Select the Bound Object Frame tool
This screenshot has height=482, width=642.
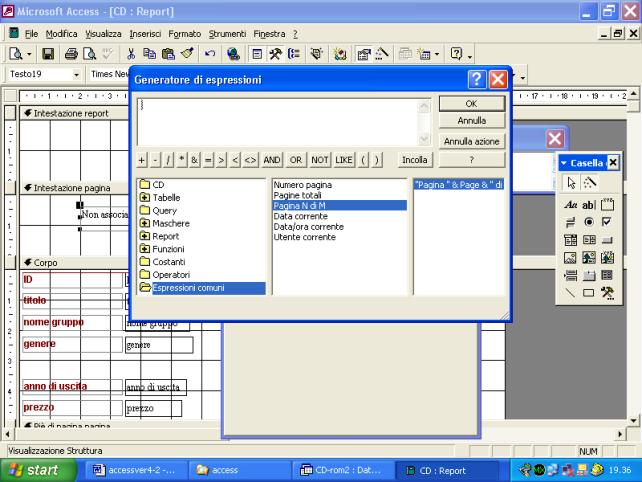[x=607, y=258]
